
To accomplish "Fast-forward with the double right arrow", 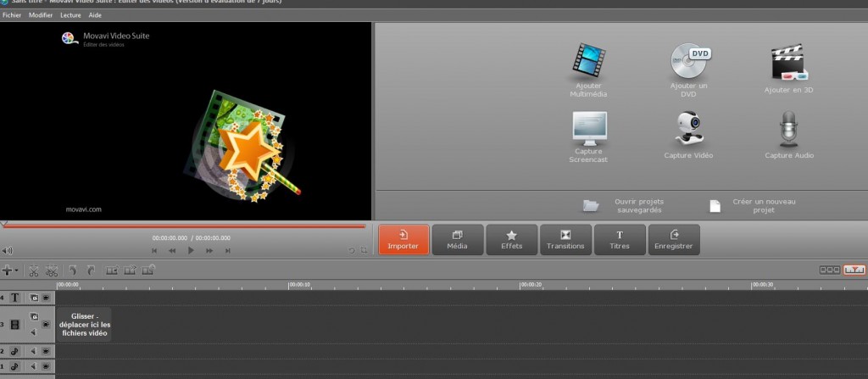I will point(210,251).
